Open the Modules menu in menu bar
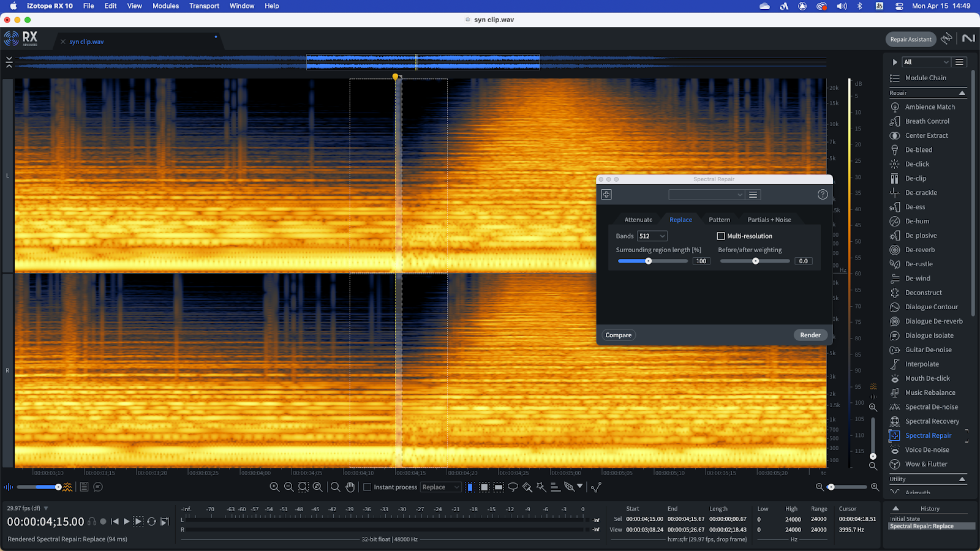This screenshot has height=551, width=980. [165, 6]
